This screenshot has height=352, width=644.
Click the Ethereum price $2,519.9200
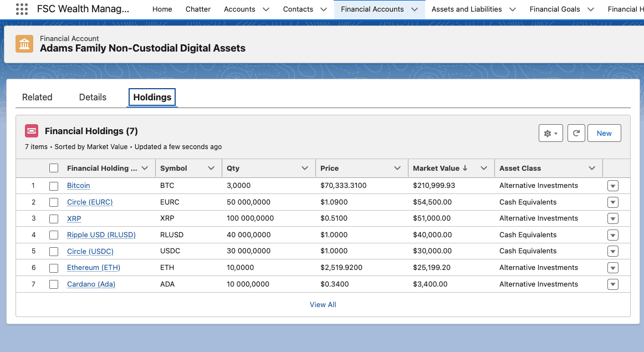tap(341, 268)
